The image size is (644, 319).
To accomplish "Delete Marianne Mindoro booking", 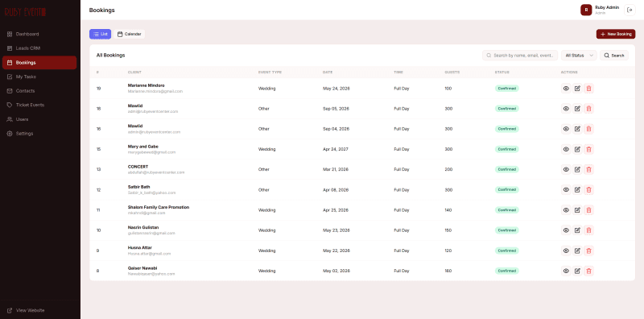I will coord(588,89).
